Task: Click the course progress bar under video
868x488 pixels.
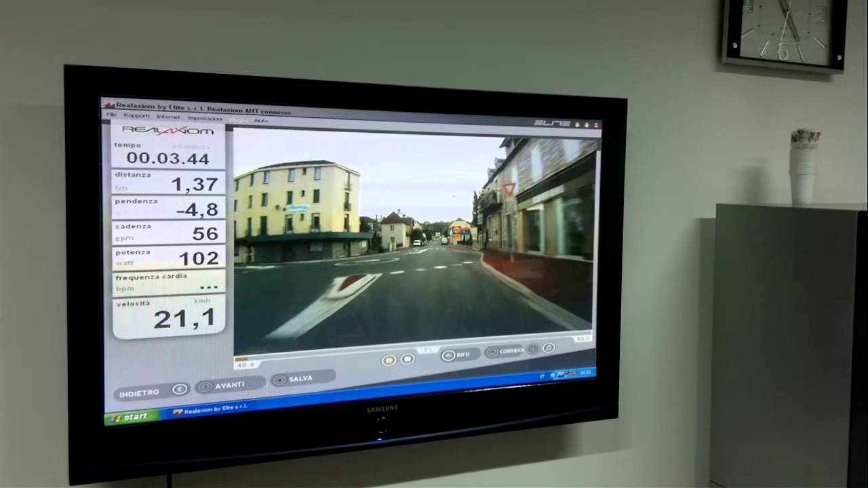Action: [x=412, y=346]
